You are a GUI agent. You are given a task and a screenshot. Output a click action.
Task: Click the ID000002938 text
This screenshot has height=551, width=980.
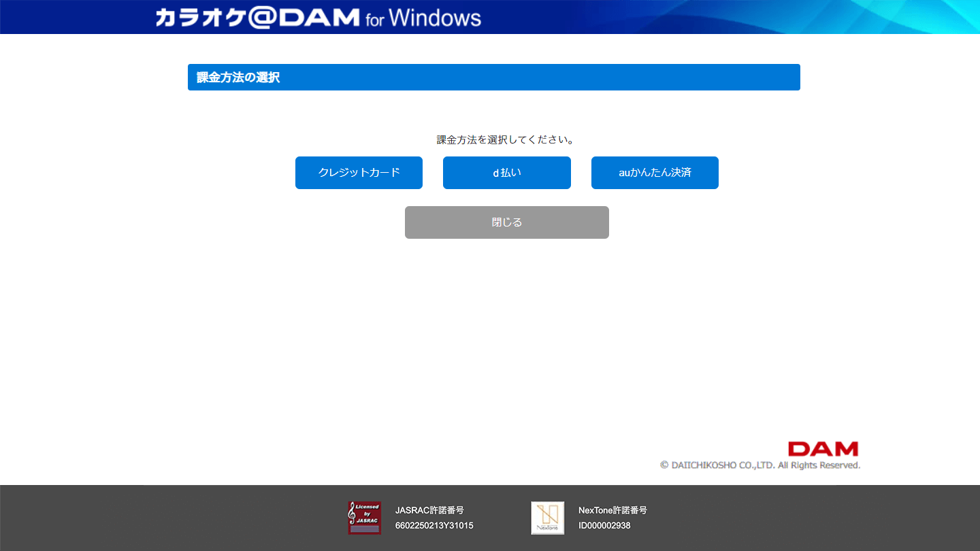click(604, 526)
